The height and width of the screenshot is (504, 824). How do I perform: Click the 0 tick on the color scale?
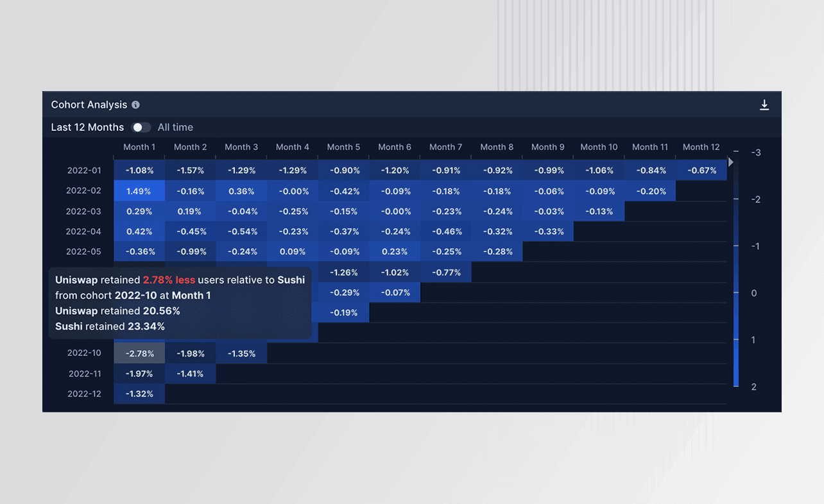coord(754,293)
